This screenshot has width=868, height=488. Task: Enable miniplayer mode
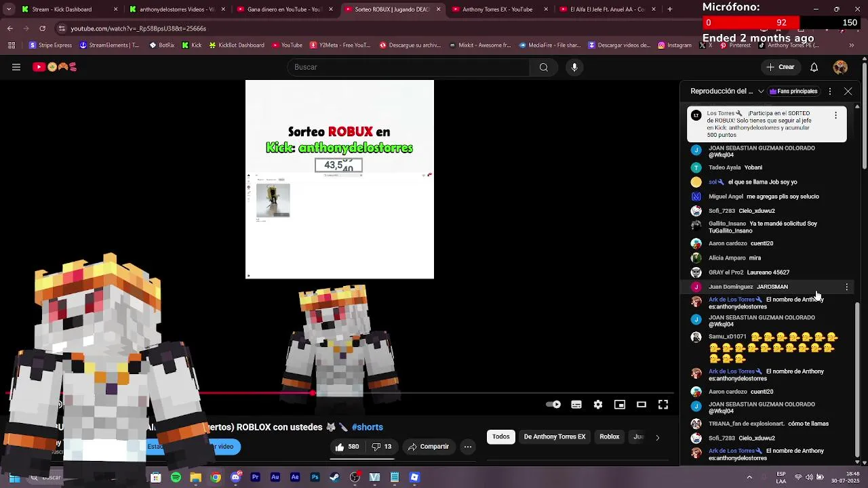coord(620,405)
